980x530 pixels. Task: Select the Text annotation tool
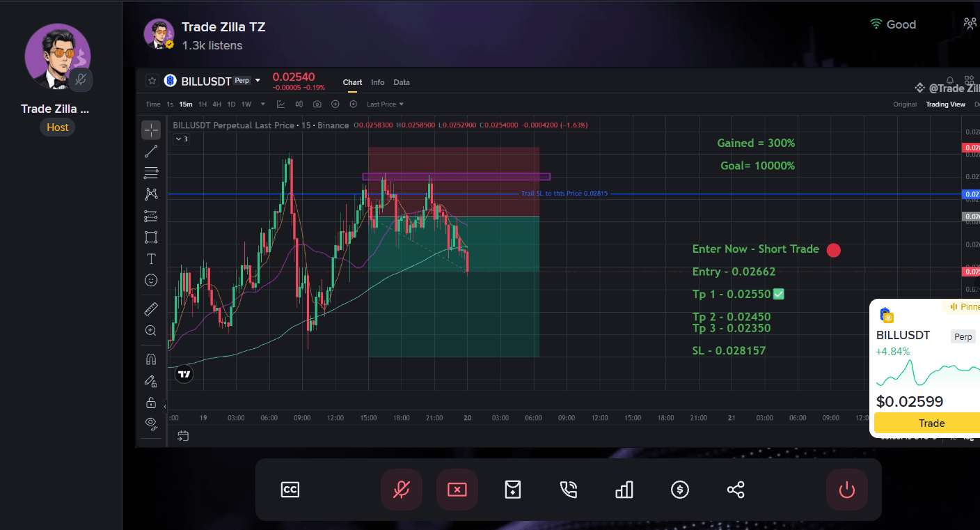(x=151, y=259)
